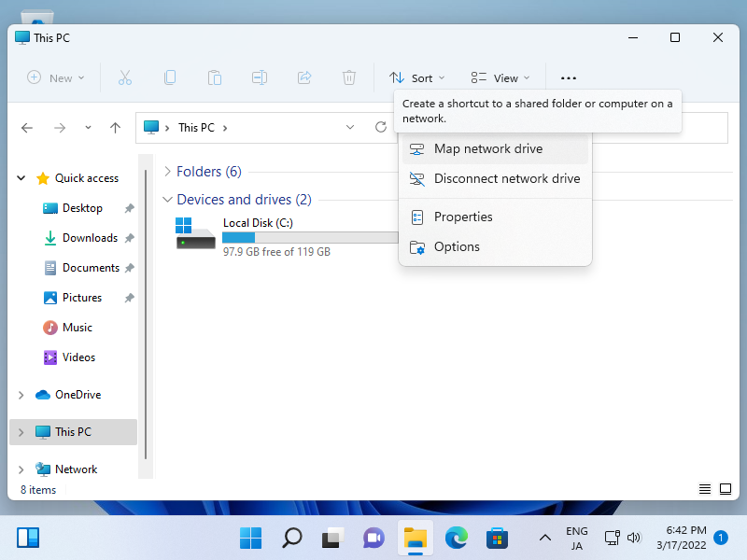This screenshot has height=560, width=747.
Task: Collapse the Devices and drives group
Action: [167, 200]
